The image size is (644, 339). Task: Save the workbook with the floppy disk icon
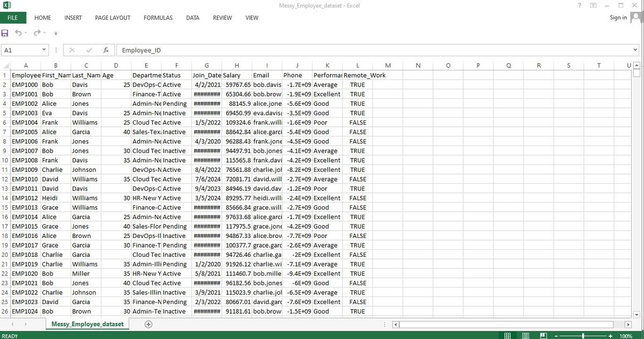click(x=5, y=33)
